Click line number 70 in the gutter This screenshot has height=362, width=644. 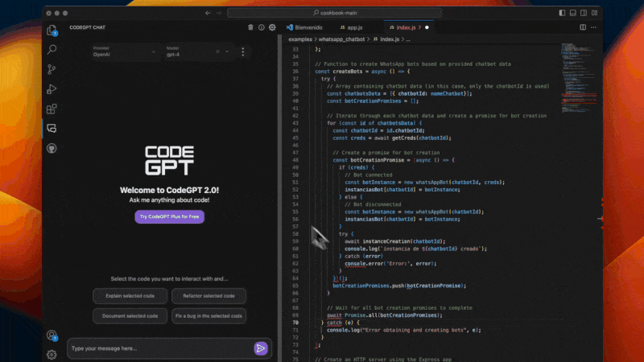click(295, 323)
